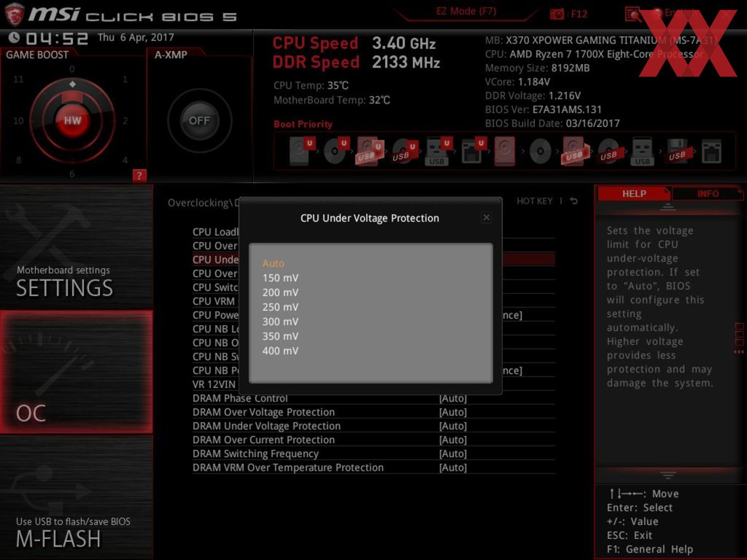Click the DDR Speed 2133 MHz readout
Viewport: 747px width, 560px height.
point(356,63)
